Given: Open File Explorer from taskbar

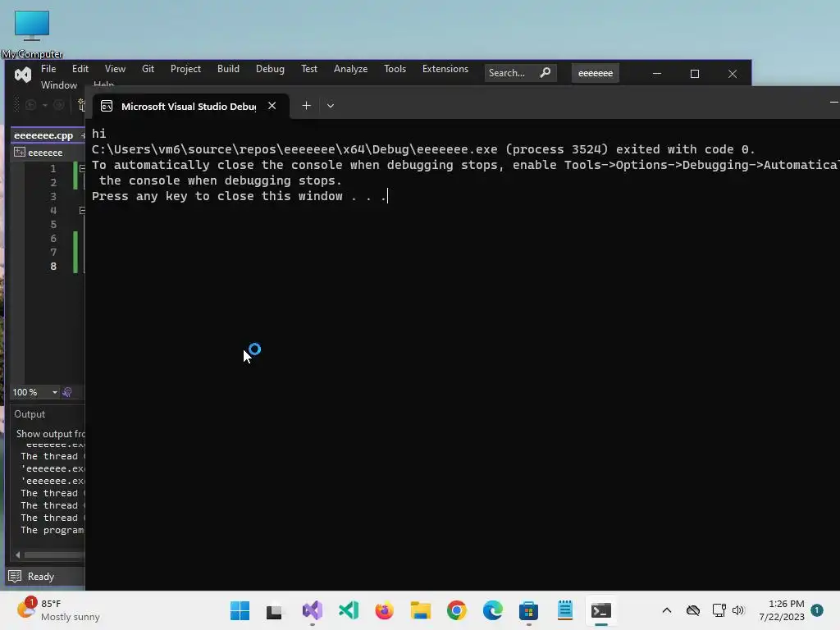Looking at the screenshot, I should pyautogui.click(x=421, y=610).
